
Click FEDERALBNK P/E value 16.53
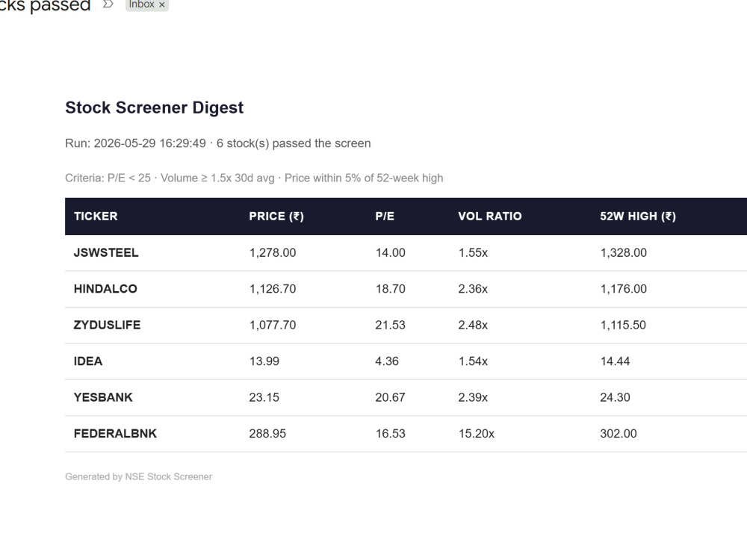coord(390,434)
